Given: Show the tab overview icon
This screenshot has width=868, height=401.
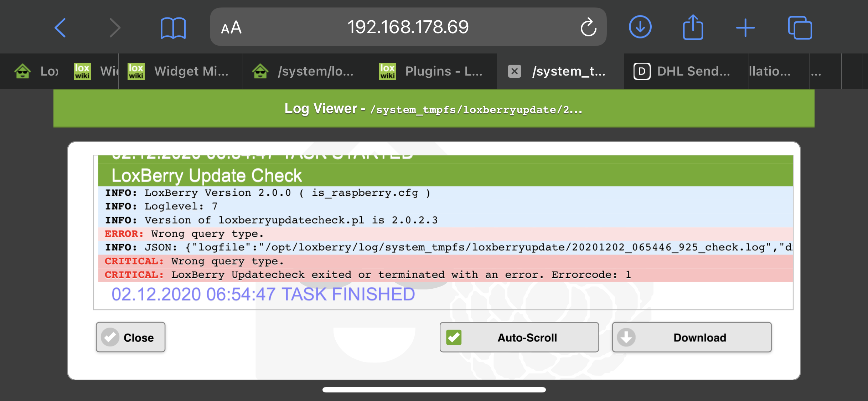Looking at the screenshot, I should (800, 27).
